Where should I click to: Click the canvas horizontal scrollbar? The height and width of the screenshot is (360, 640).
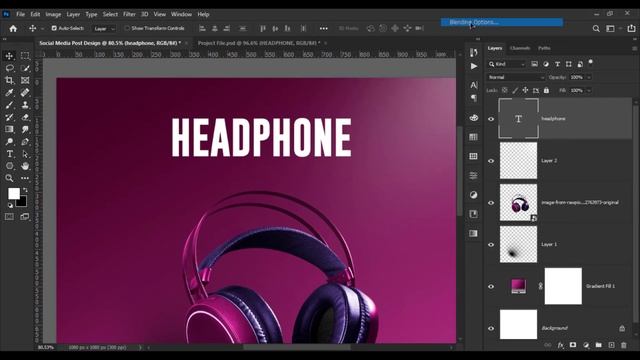[x=297, y=347]
